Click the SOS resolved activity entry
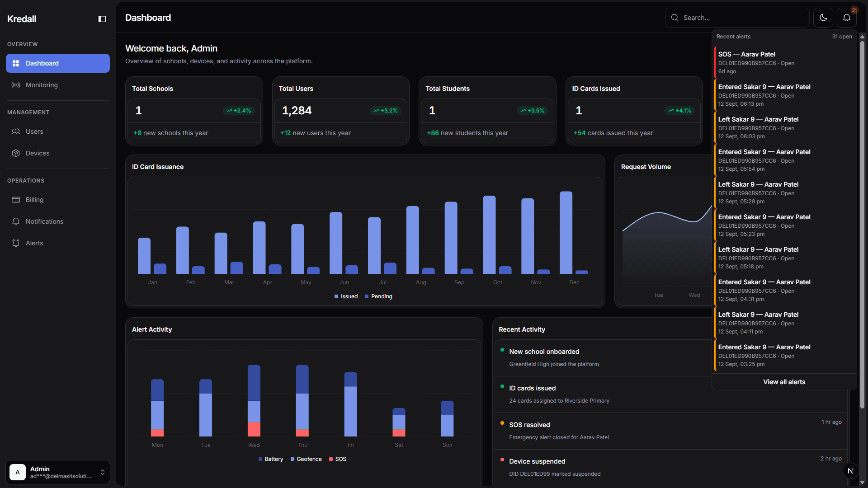The width and height of the screenshot is (868, 488). [671, 431]
